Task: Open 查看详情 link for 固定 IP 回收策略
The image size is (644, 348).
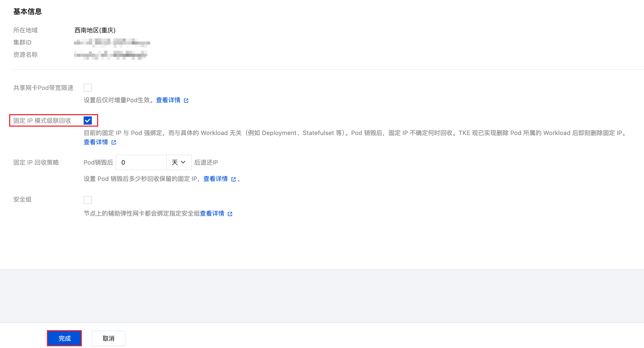Action: (215, 179)
